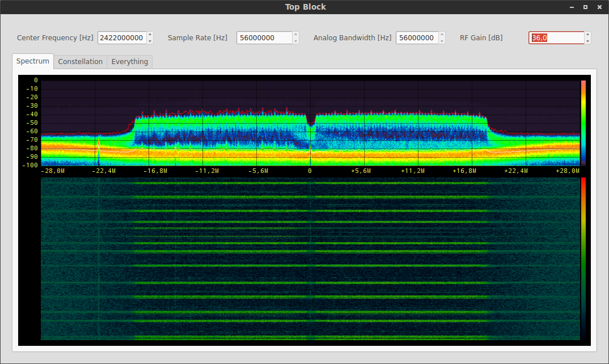The width and height of the screenshot is (609, 364).
Task: Decrease RF Gain using the down arrow
Action: pos(587,40)
